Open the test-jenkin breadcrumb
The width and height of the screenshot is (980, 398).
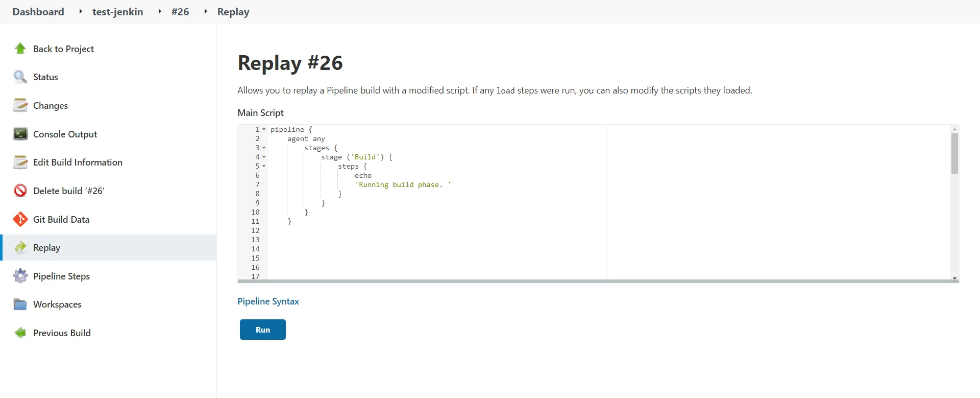117,12
